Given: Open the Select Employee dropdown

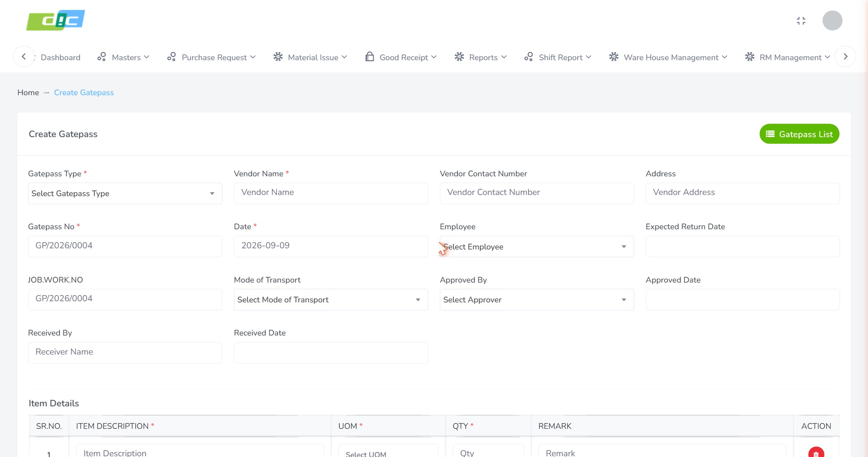Looking at the screenshot, I should click(537, 247).
